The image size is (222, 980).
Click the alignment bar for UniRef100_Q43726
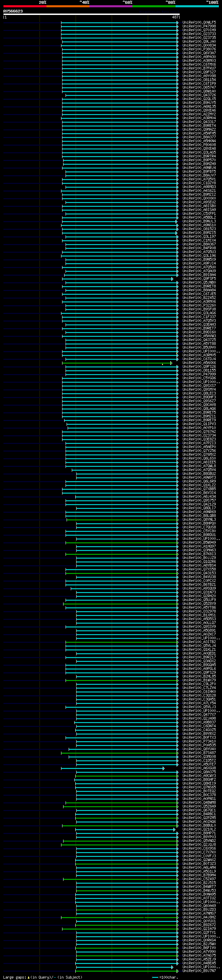pyautogui.click(x=122, y=95)
